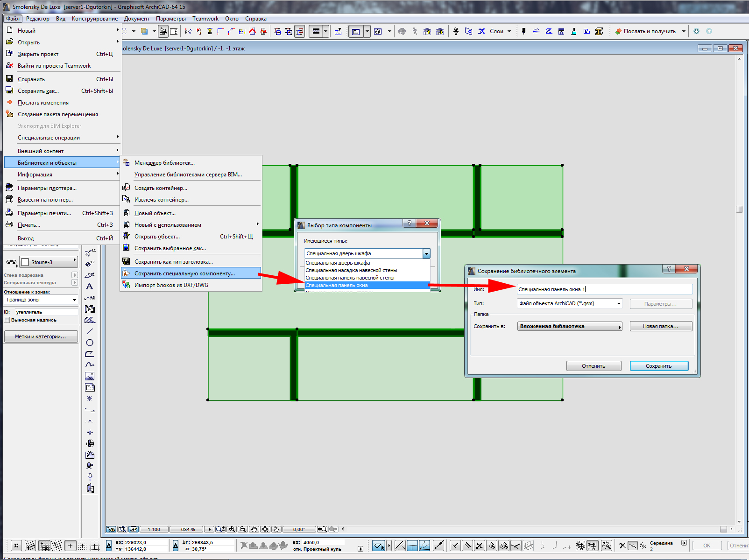
Task: Open the Слои layers dropdown arrow
Action: 509,31
